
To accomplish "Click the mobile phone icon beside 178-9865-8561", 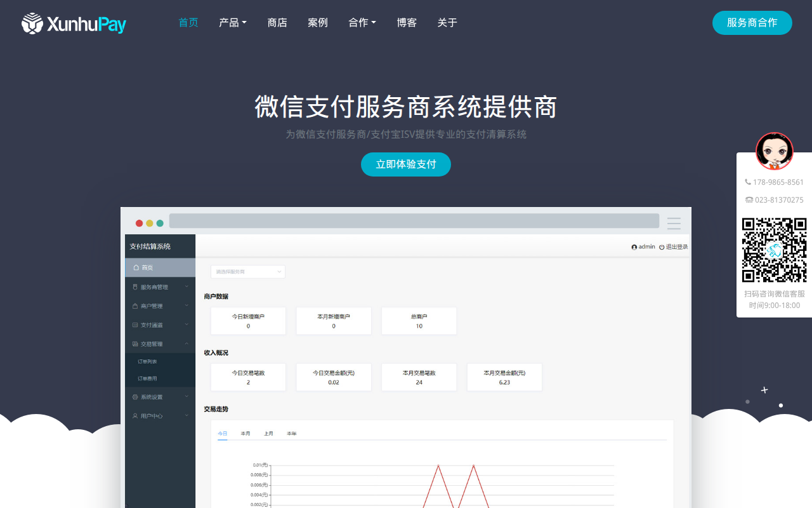I will click(x=748, y=182).
